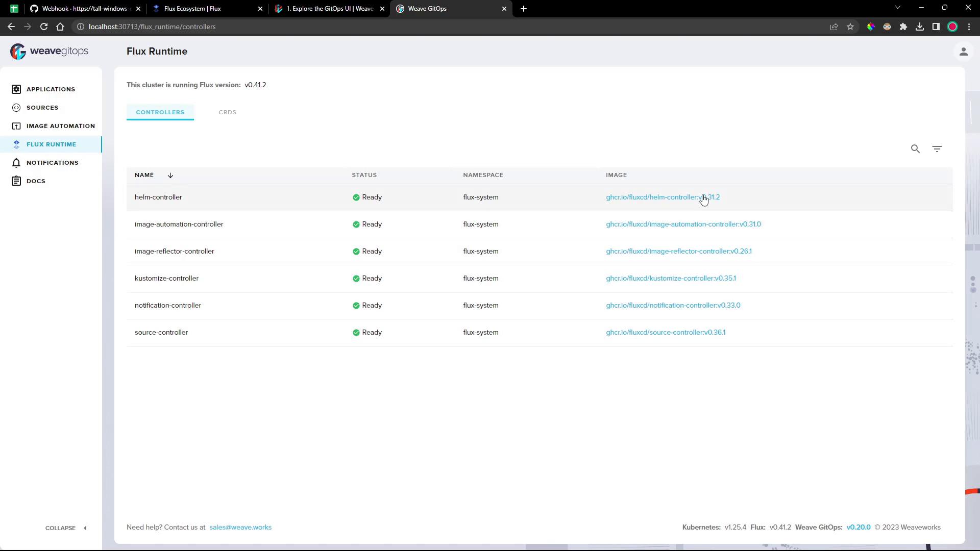Collapse the sidebar navigation
The width and height of the screenshot is (980, 551).
point(66,528)
